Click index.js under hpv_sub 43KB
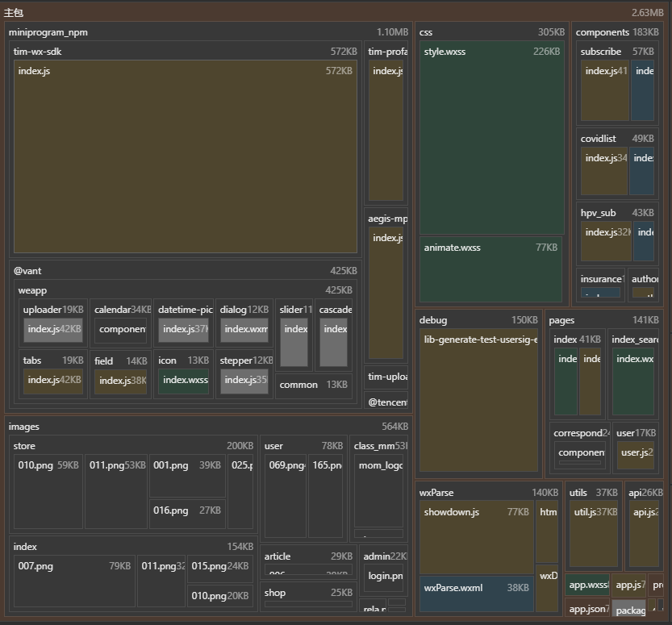Screen dimensions: 672x625 (606, 241)
